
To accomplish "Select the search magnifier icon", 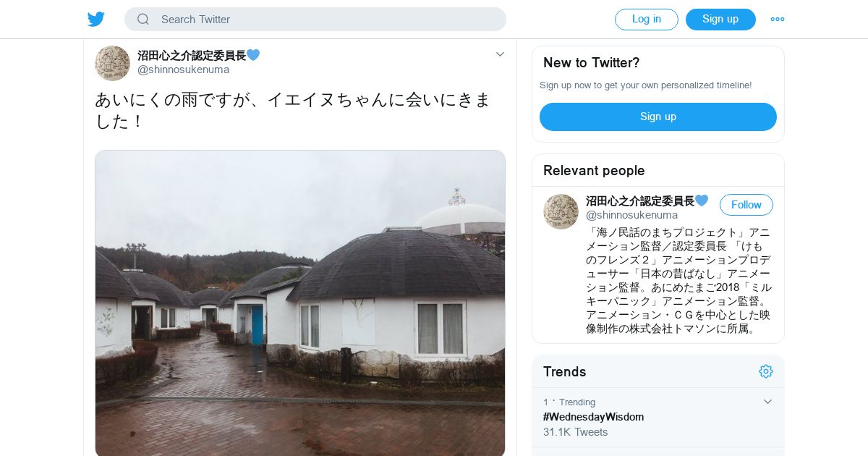I will point(143,20).
